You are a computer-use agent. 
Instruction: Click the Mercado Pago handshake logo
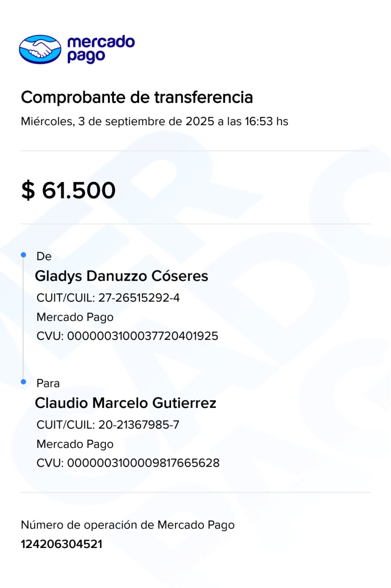click(x=40, y=49)
